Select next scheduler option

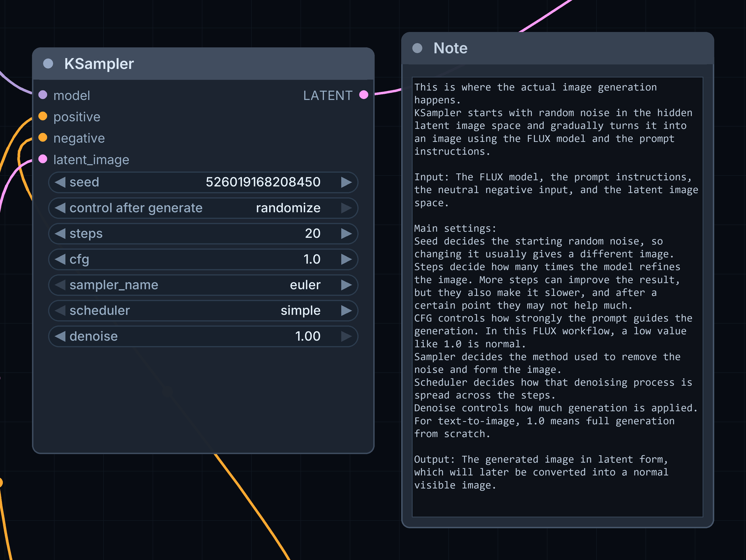[x=346, y=310]
